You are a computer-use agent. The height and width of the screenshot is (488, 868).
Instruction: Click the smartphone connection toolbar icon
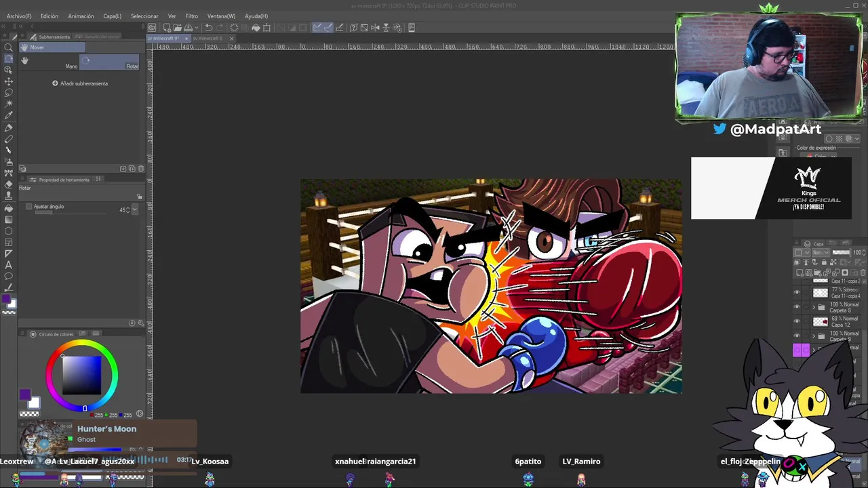[x=412, y=28]
